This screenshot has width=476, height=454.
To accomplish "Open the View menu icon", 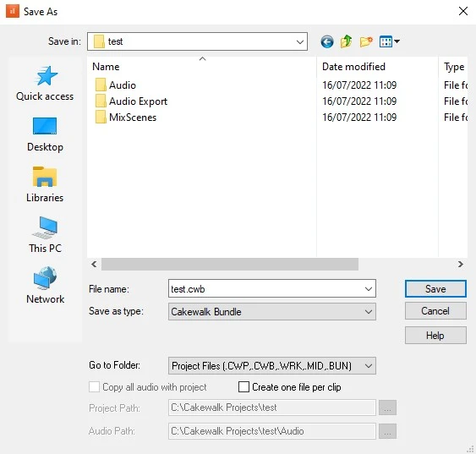I will [x=390, y=41].
